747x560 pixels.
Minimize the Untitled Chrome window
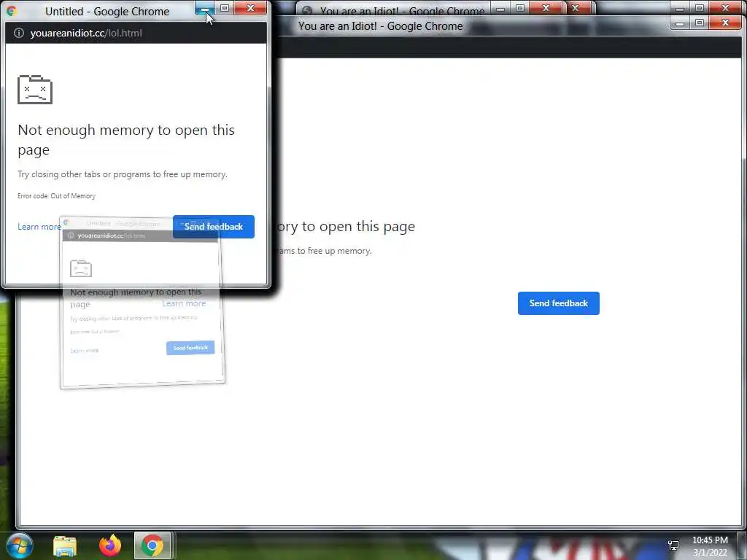point(204,8)
